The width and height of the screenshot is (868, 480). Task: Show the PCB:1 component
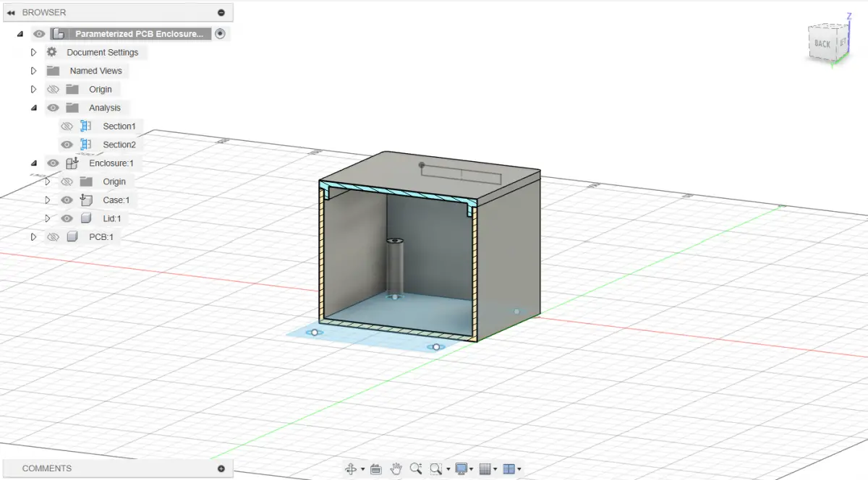53,236
